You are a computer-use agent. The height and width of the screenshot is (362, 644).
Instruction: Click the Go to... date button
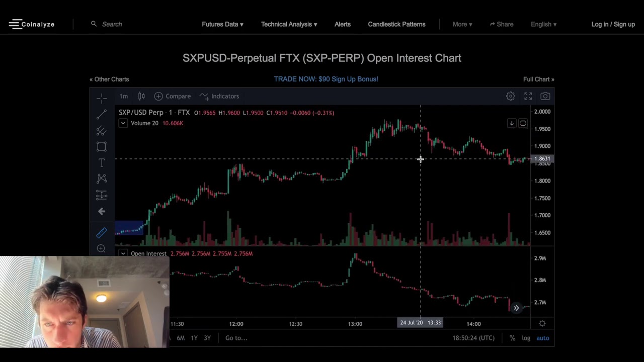pos(236,338)
